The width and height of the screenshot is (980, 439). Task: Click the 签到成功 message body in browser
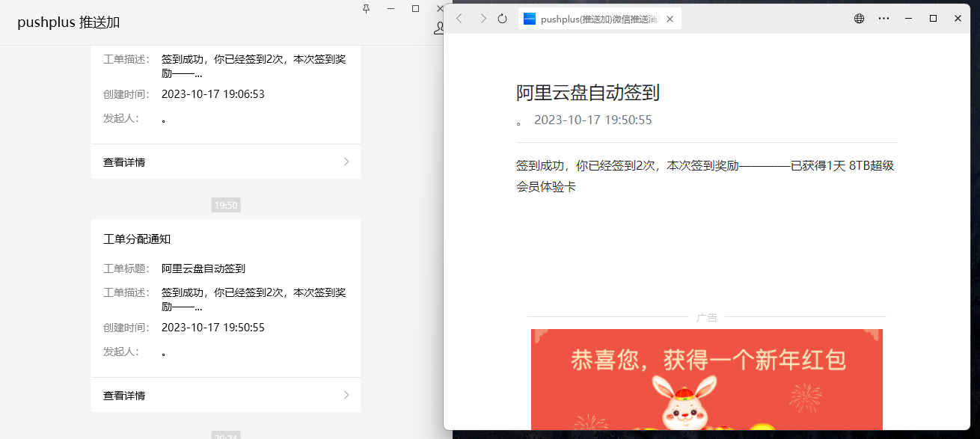point(705,176)
